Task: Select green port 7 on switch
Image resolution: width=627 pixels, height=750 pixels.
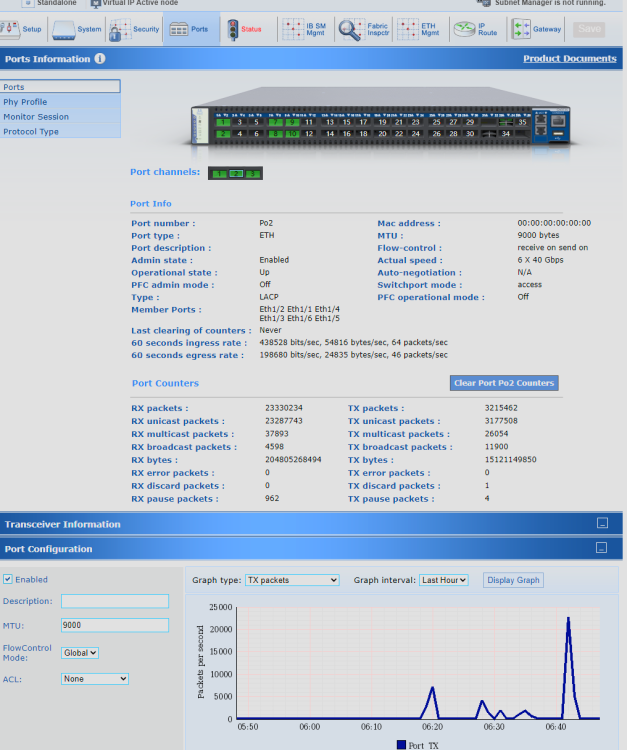Action: tap(275, 122)
